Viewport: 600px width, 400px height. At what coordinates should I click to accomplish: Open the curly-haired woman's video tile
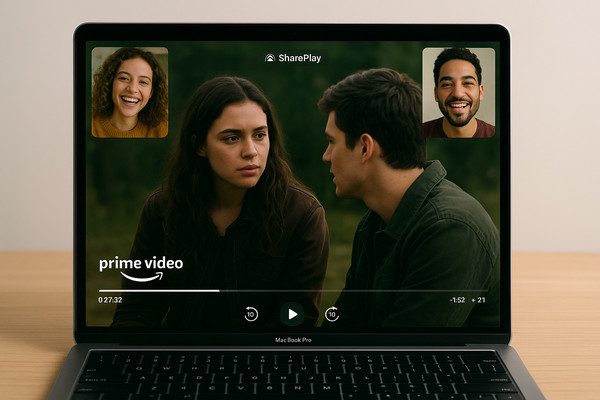click(130, 92)
